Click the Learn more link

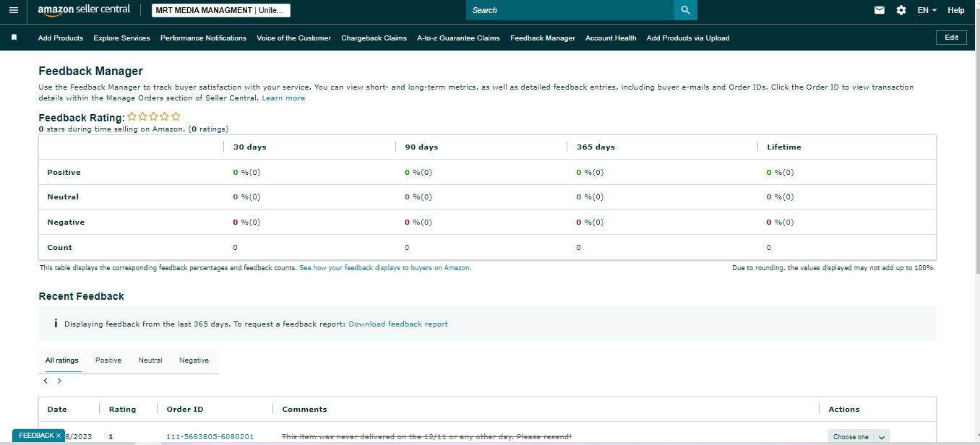click(x=283, y=98)
